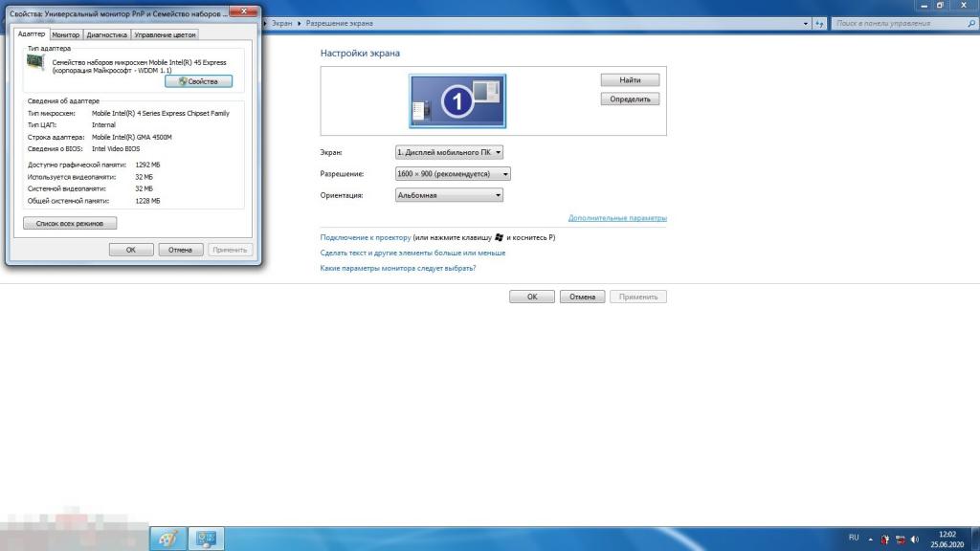
Task: Click the power plug tray icon
Action: (x=885, y=540)
